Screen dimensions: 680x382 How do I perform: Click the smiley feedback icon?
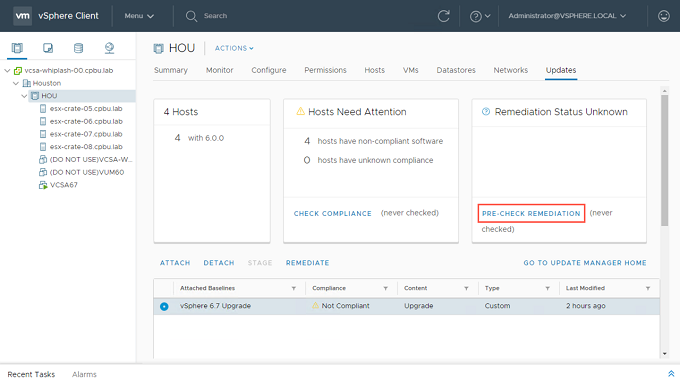(664, 16)
